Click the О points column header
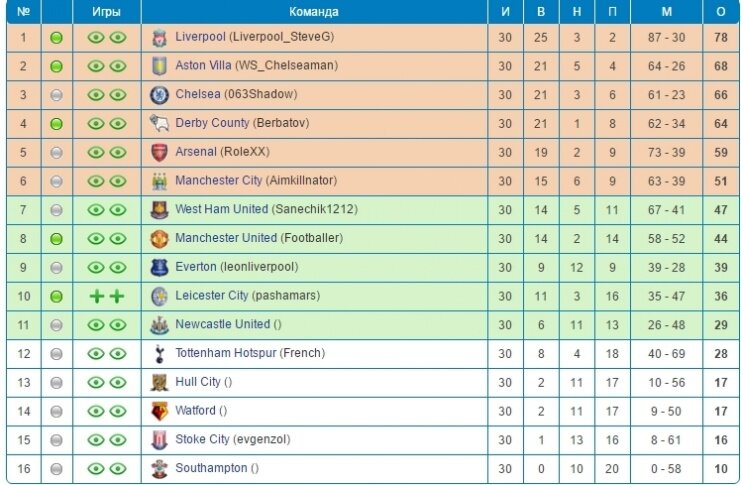 coord(721,12)
